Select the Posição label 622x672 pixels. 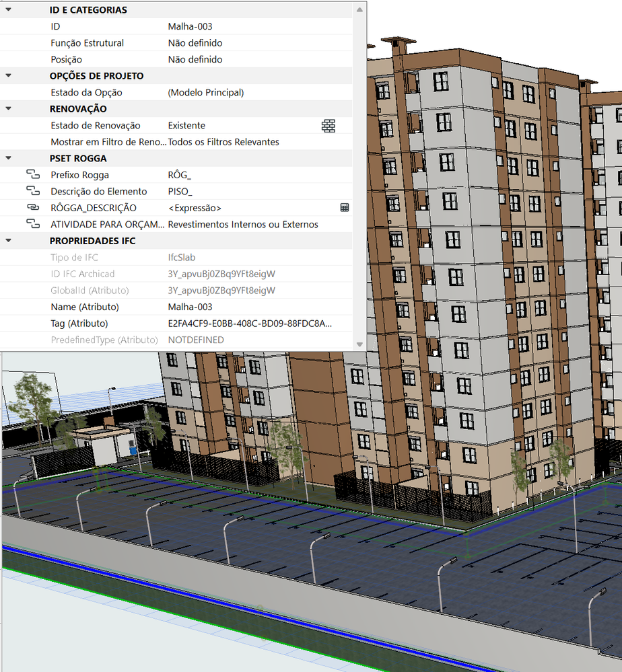pos(66,60)
